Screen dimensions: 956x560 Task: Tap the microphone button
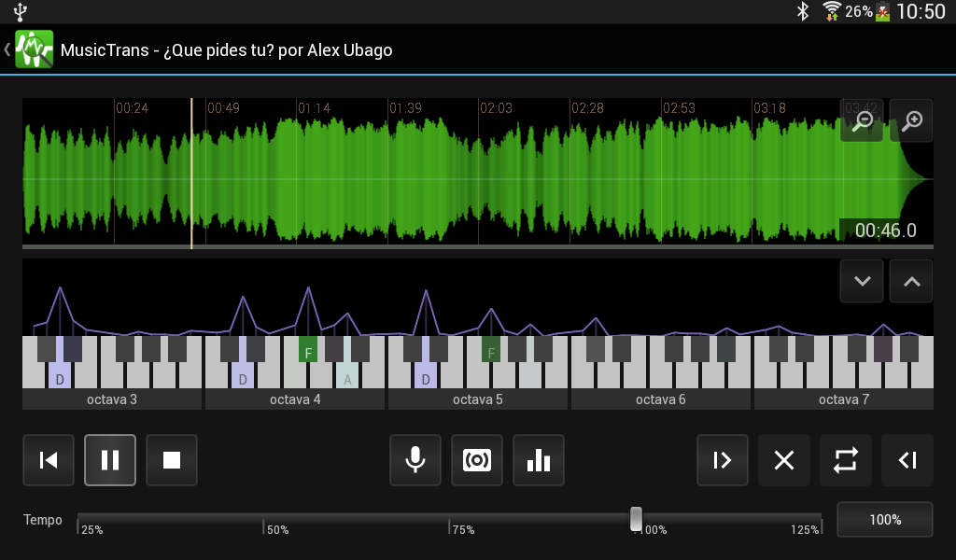point(415,460)
